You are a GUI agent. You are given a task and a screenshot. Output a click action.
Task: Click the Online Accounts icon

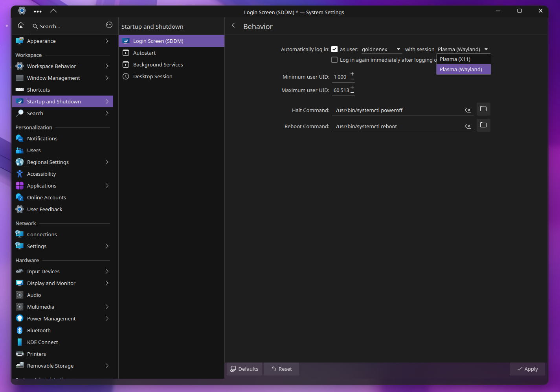pos(20,197)
